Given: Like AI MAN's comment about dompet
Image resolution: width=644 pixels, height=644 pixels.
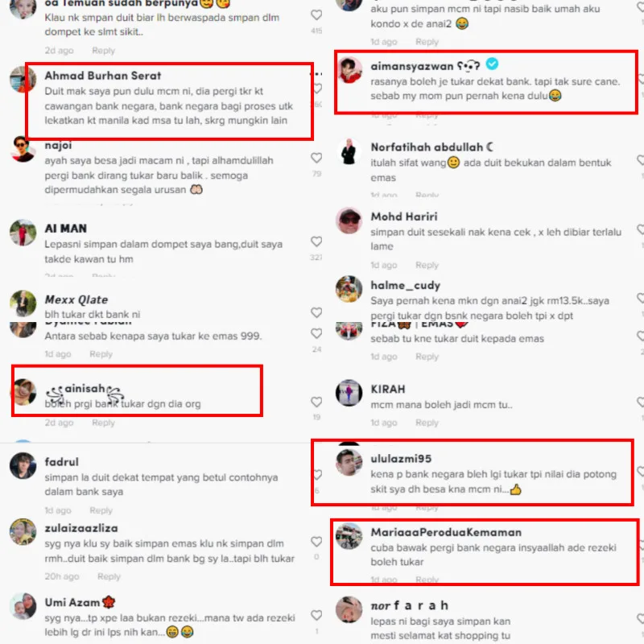Looking at the screenshot, I should pos(316,242).
